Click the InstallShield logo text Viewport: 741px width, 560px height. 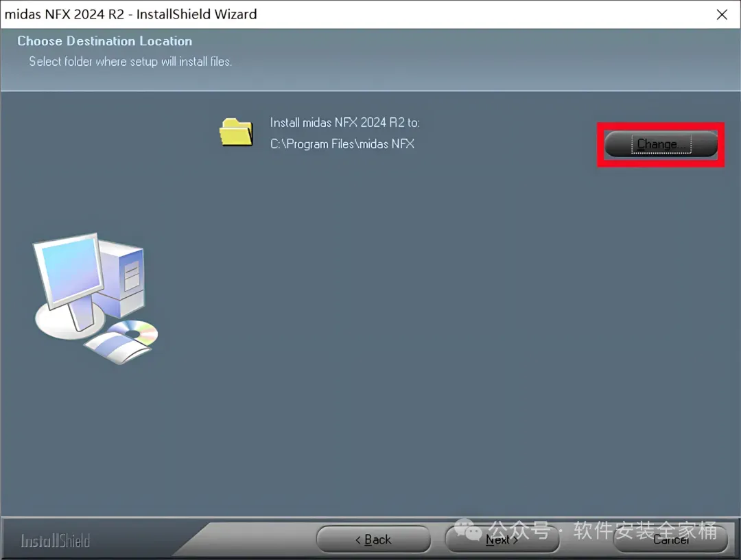[x=56, y=541]
